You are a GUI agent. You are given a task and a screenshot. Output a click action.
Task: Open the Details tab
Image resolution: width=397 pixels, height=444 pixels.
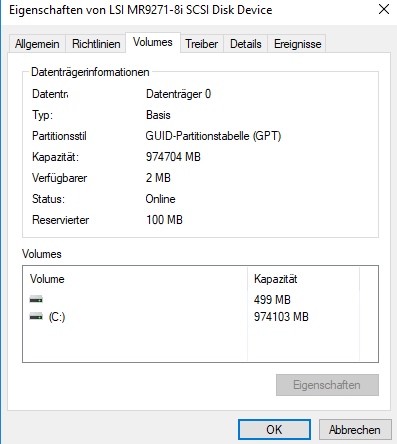(x=246, y=44)
